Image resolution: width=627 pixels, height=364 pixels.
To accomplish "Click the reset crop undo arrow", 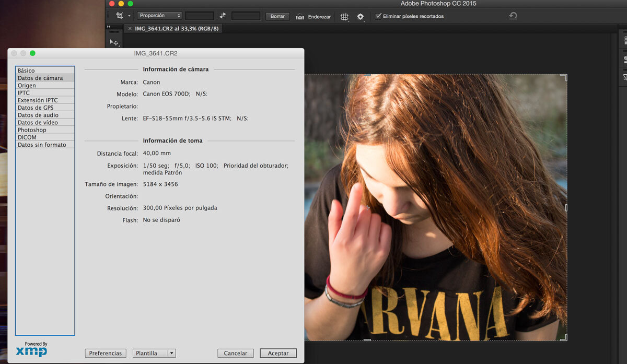I will pos(513,16).
